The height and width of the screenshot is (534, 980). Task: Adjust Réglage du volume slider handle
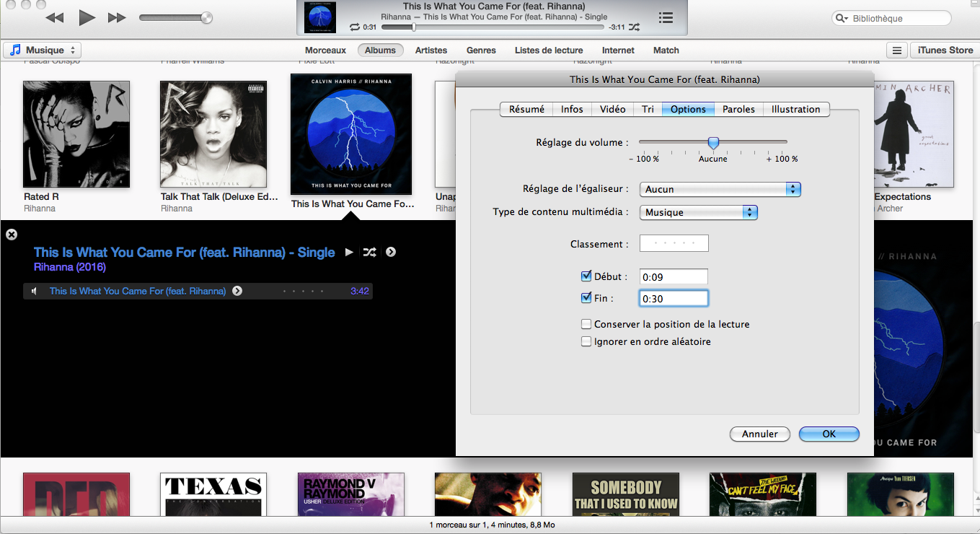(x=713, y=143)
